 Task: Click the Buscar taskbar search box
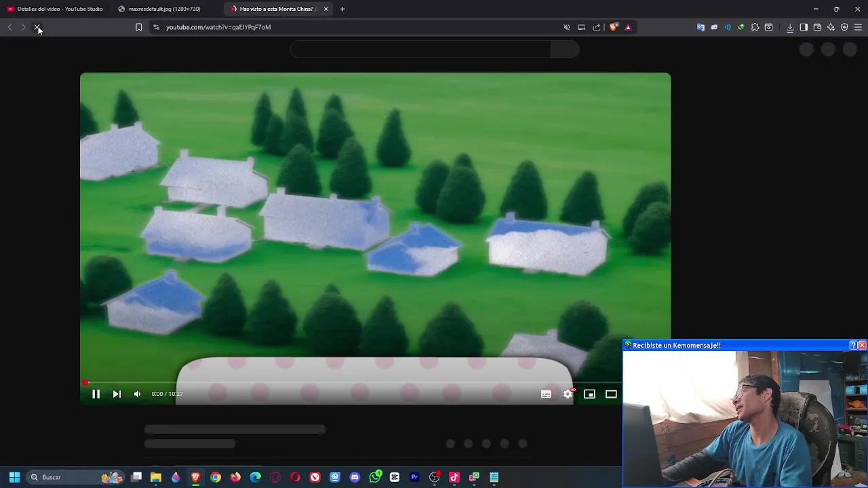(x=76, y=477)
